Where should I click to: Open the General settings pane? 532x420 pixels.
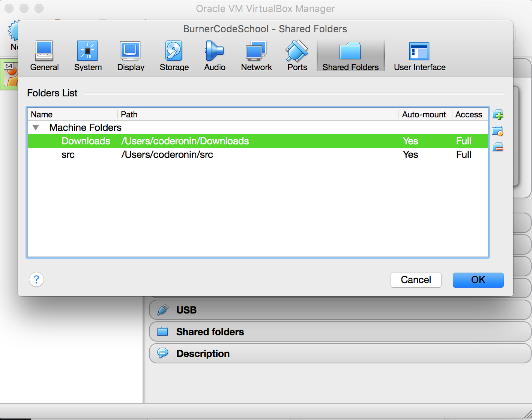coord(44,56)
